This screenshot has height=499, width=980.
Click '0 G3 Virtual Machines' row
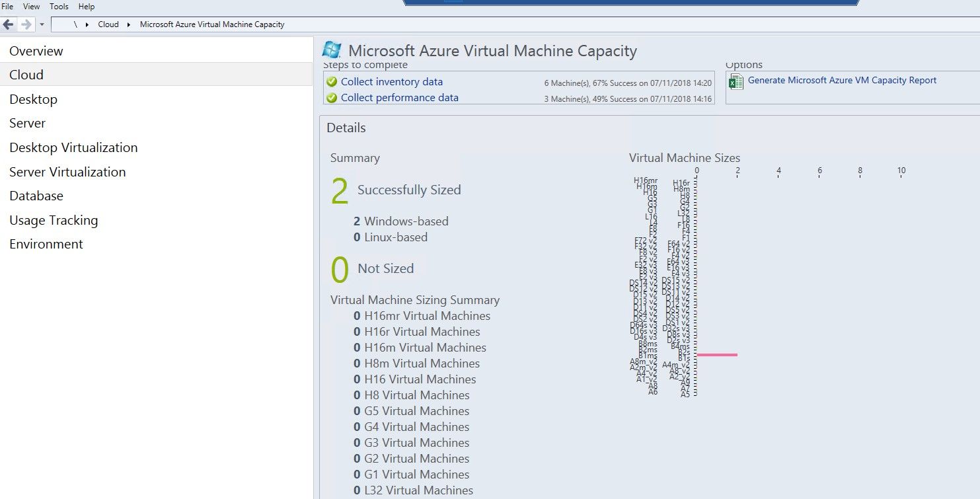click(412, 443)
